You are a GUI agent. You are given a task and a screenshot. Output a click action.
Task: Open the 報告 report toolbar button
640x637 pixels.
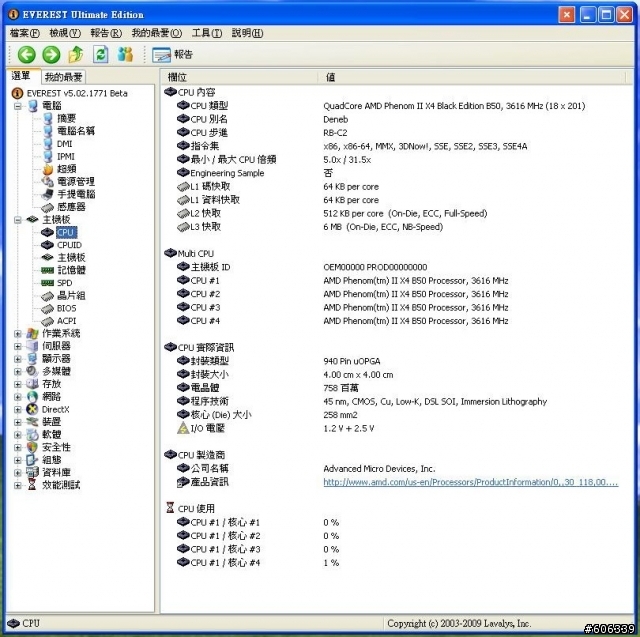pos(172,55)
